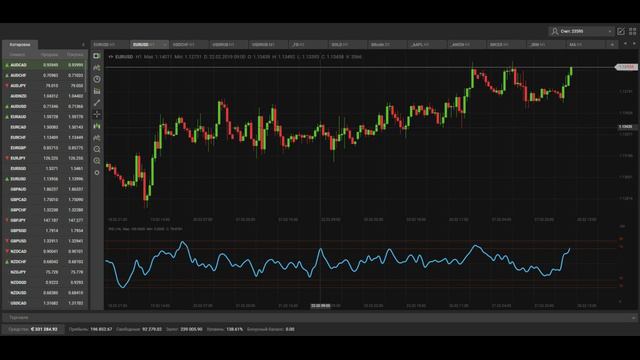Screen dimensions: 640x360
Task: Select the EURAUD row in quotes list
Action: point(44,117)
